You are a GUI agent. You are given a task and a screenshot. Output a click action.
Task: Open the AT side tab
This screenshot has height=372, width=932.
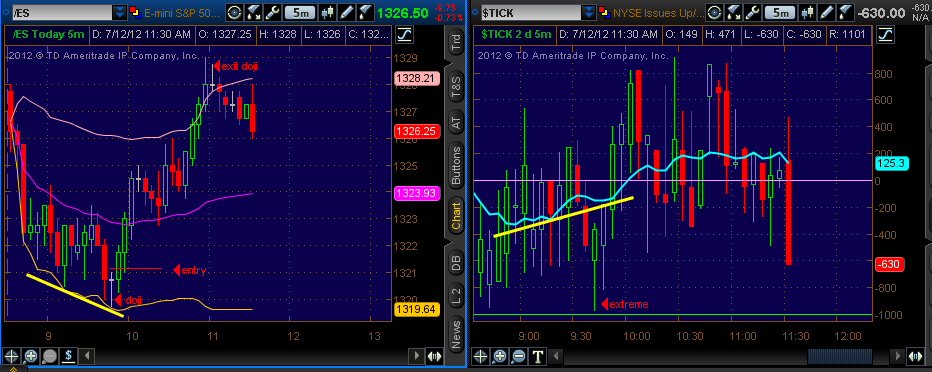pos(456,123)
